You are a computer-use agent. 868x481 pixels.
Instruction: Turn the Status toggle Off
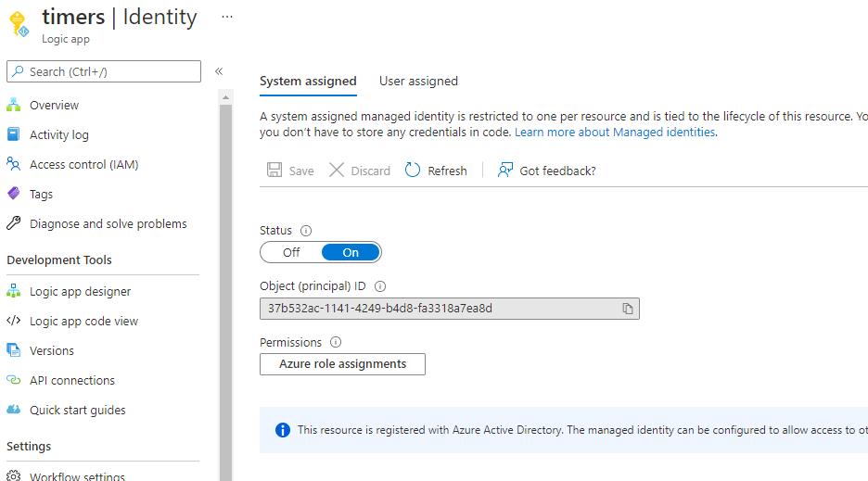coord(291,252)
